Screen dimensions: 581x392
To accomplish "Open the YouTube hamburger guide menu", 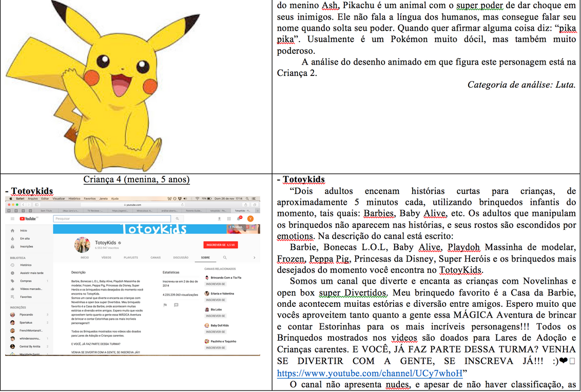I will pos(12,219).
